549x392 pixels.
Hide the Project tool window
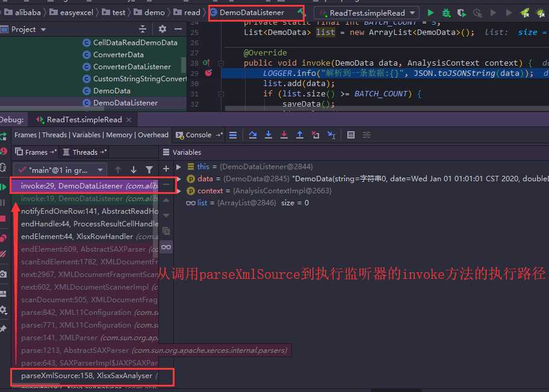click(178, 29)
